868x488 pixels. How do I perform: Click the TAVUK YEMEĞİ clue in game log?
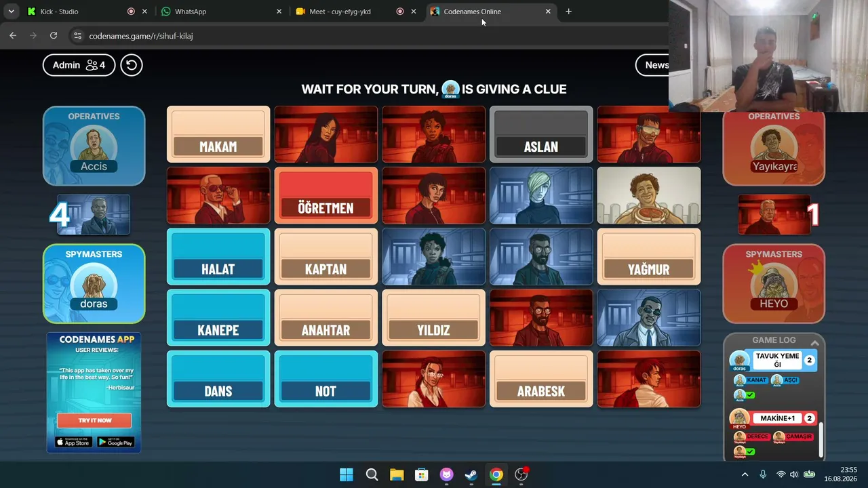(x=778, y=361)
